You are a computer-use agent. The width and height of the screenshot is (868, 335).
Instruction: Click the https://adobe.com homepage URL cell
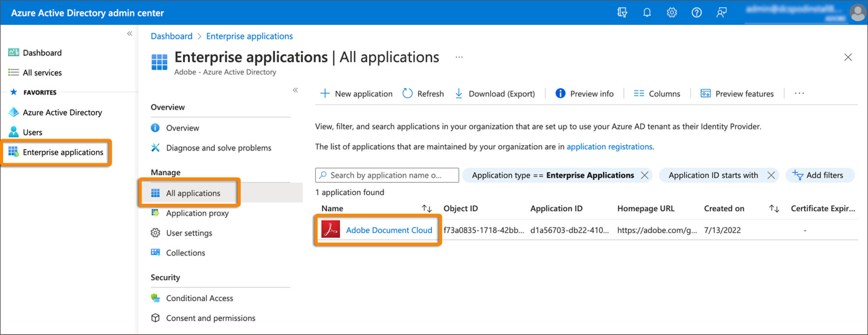click(657, 230)
